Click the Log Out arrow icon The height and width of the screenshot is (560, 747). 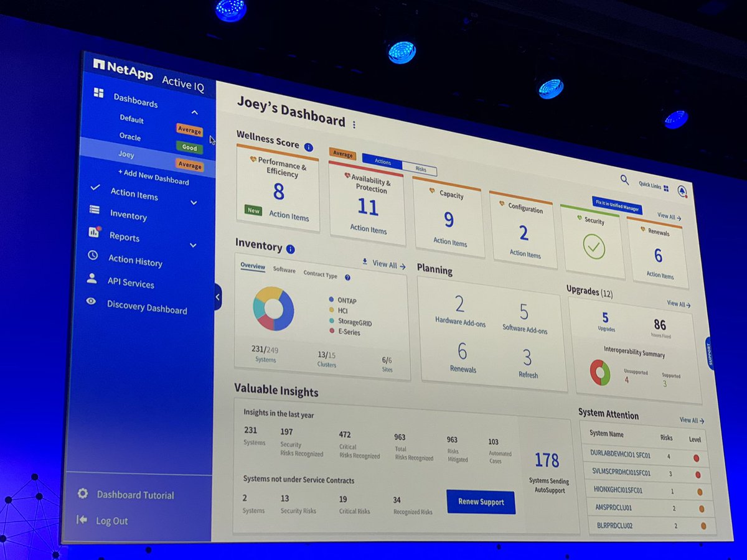[82, 519]
